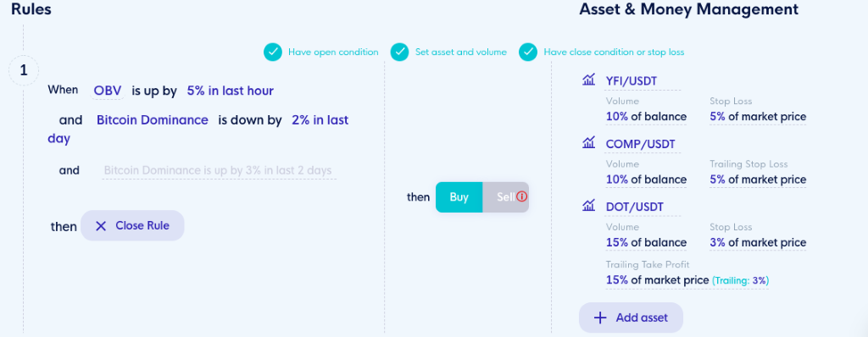Edit the DOT/USDT 15% volume of balance
868x337 pixels.
[646, 242]
